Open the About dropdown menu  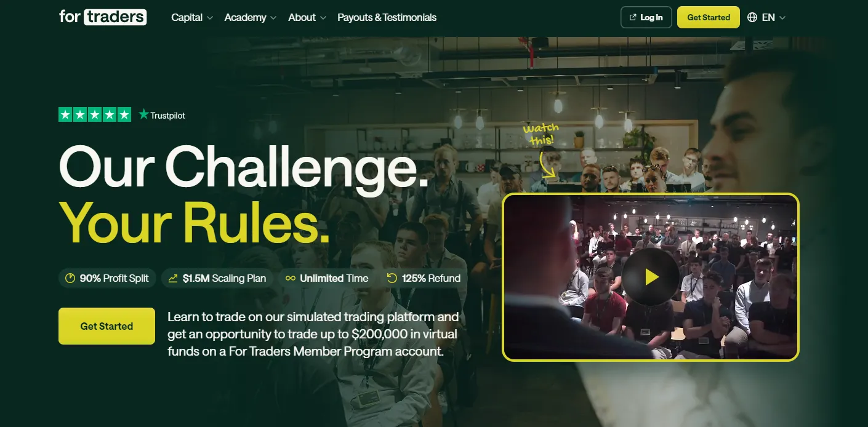(x=307, y=17)
